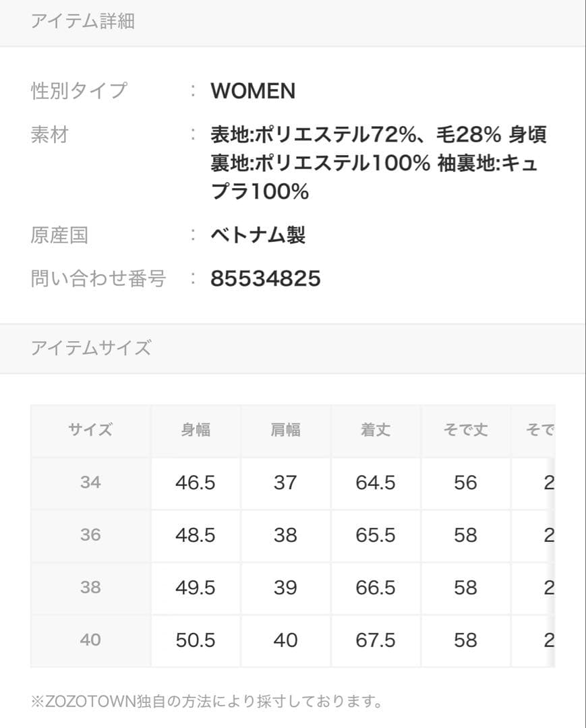
Task: Click the 着丈 column header
Action: pos(376,430)
